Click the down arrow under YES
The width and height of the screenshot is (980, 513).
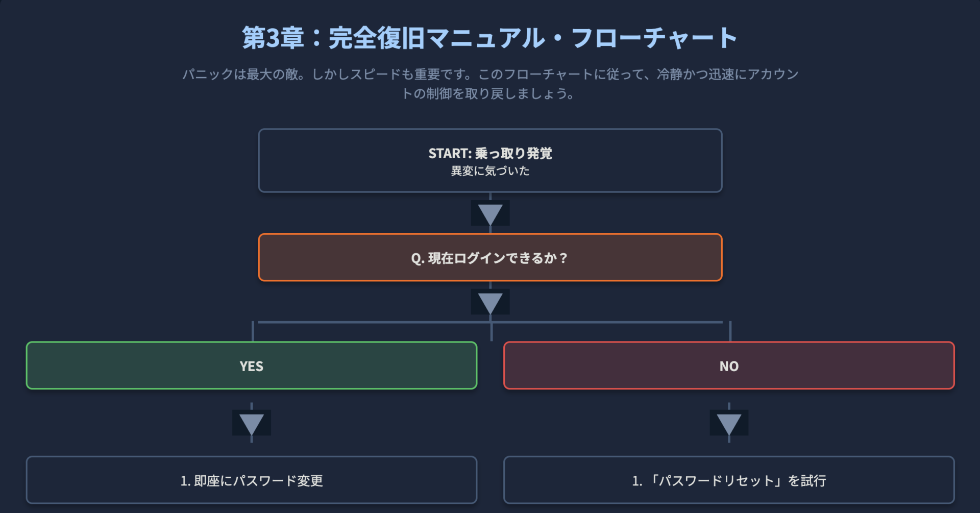click(x=252, y=423)
